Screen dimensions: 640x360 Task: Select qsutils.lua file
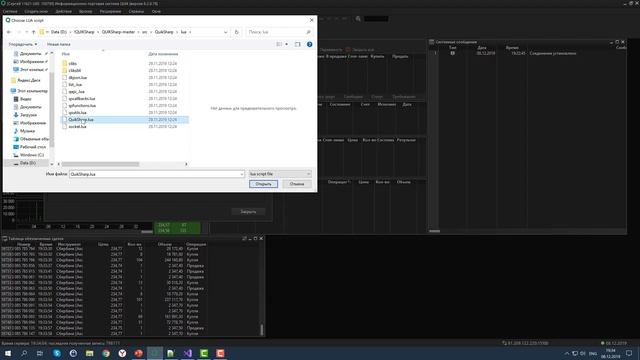click(77, 113)
